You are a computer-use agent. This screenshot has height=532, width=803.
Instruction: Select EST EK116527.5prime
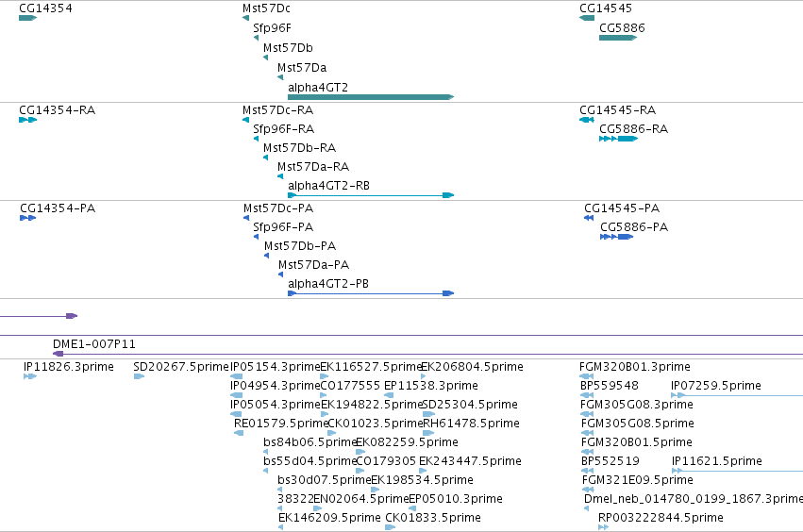(x=371, y=367)
